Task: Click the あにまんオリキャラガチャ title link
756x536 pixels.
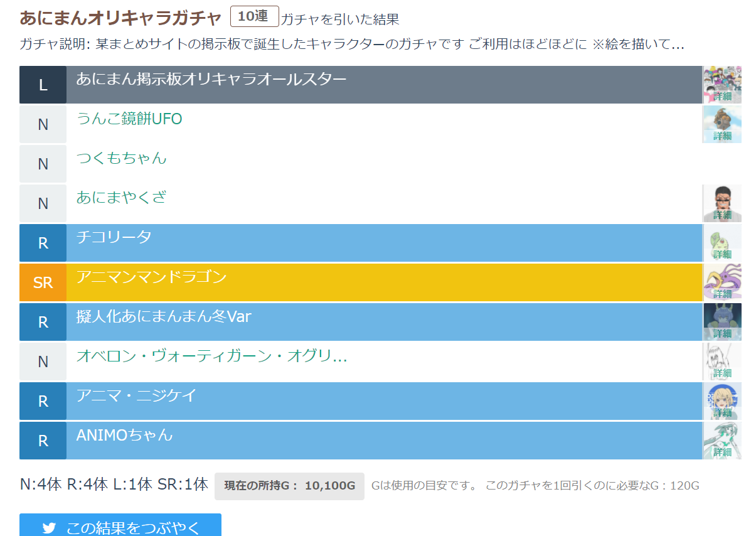Action: pos(120,18)
